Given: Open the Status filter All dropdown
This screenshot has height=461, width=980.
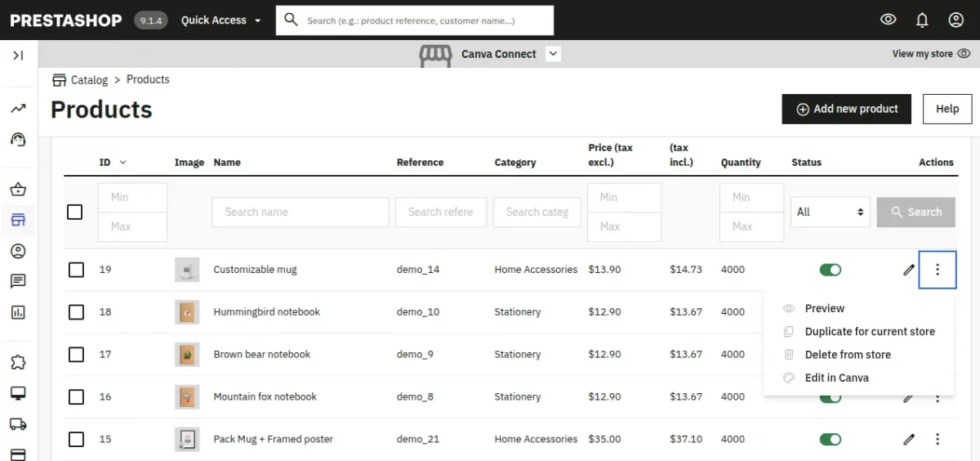Looking at the screenshot, I should (830, 212).
